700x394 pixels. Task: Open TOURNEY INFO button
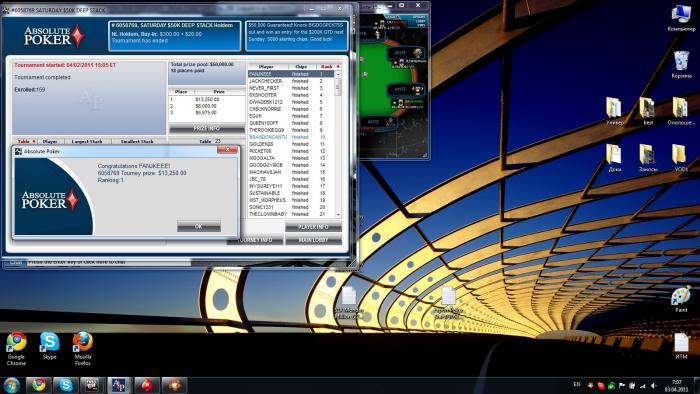click(254, 240)
